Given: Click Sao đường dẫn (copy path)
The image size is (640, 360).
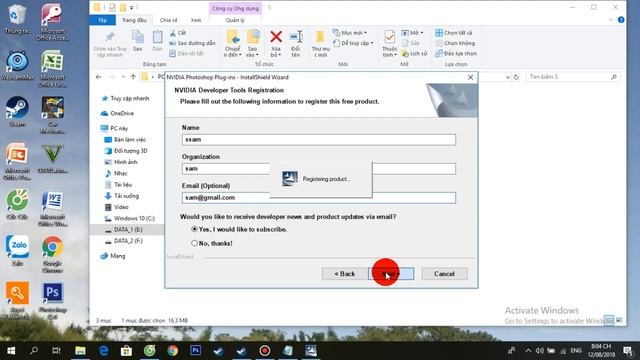Looking at the screenshot, I should [x=192, y=43].
